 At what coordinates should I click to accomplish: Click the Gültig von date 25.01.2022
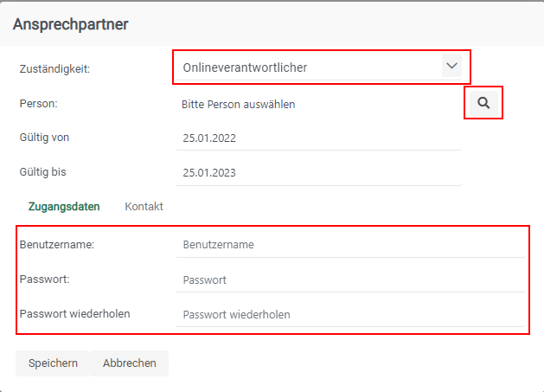(209, 138)
